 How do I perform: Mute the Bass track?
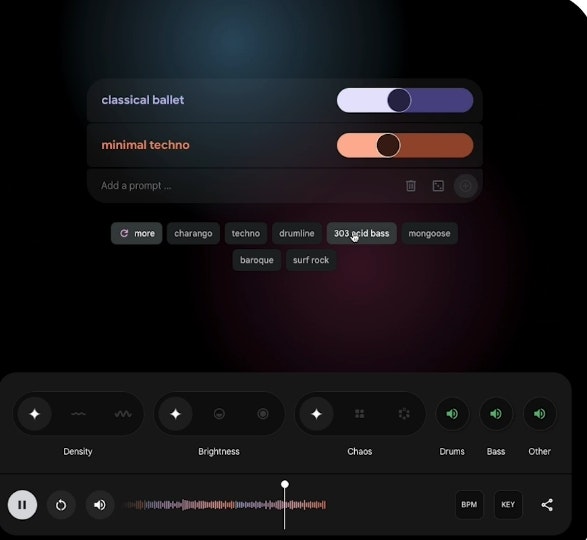496,414
